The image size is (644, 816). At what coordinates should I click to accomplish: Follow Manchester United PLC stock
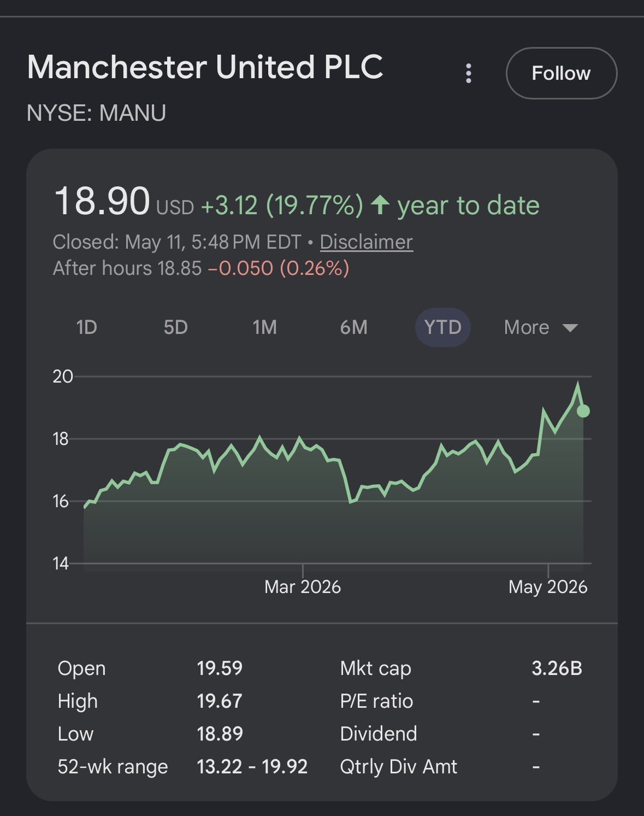(x=562, y=73)
